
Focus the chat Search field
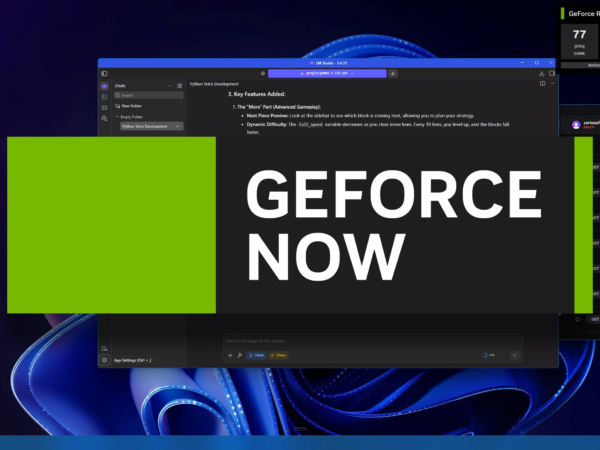[148, 95]
